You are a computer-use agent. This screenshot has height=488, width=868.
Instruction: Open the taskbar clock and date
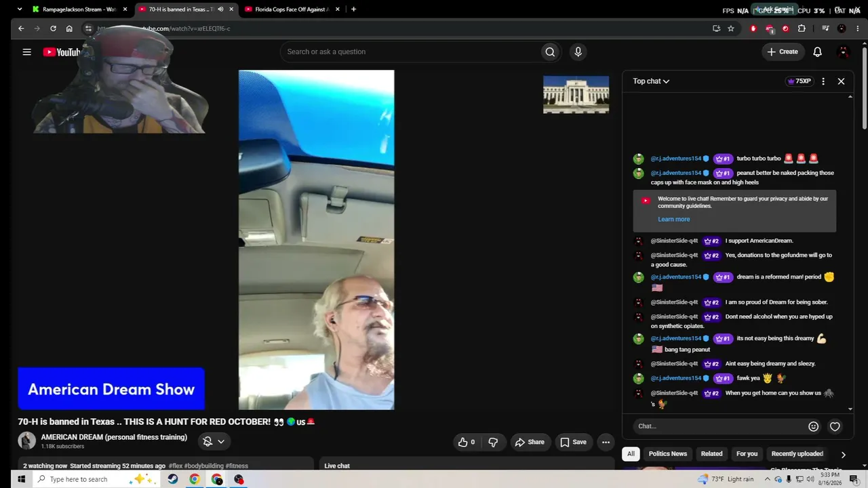click(x=831, y=479)
